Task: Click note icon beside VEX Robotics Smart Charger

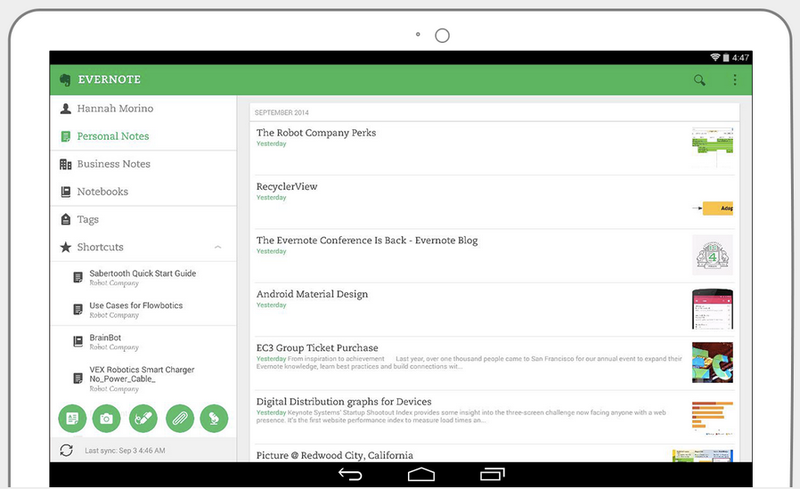Action: pyautogui.click(x=78, y=378)
